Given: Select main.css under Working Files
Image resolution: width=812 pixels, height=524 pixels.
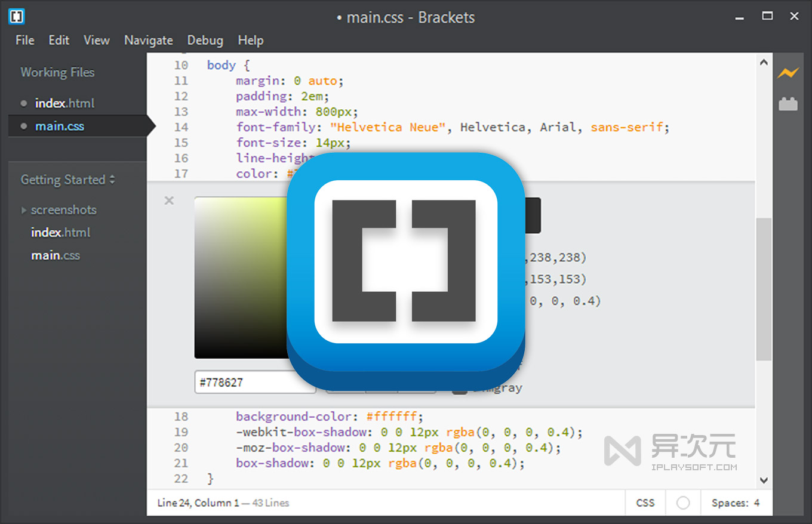Looking at the screenshot, I should (x=60, y=126).
